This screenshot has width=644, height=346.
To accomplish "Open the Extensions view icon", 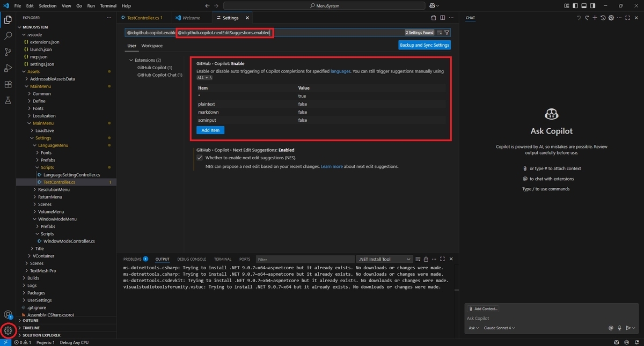I will coord(8,84).
